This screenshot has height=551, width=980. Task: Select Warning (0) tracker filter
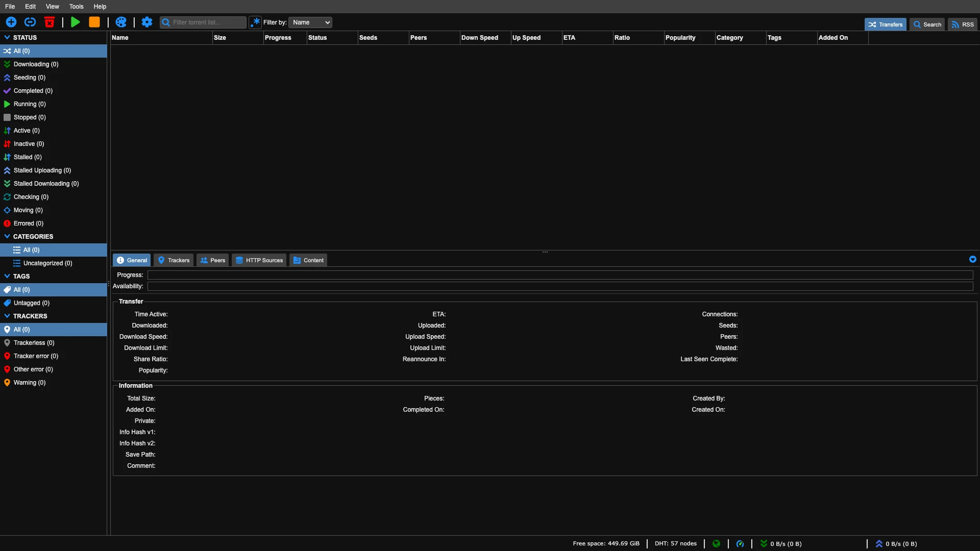(x=54, y=383)
